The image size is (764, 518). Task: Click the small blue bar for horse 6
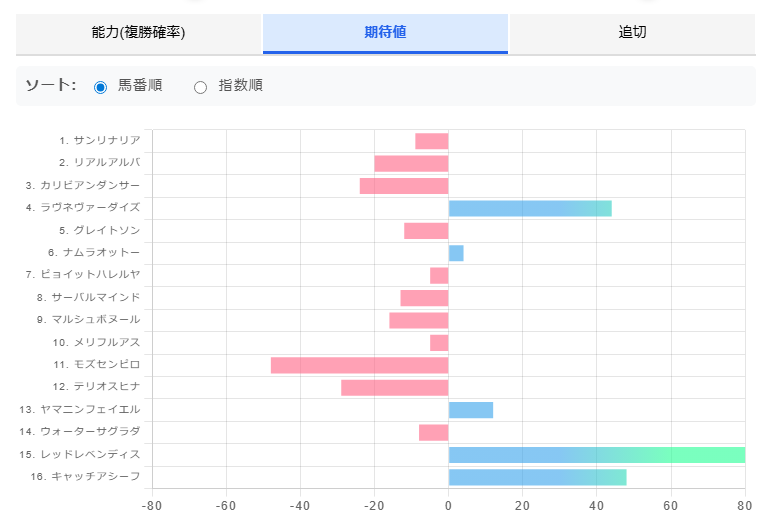pyautogui.click(x=456, y=253)
